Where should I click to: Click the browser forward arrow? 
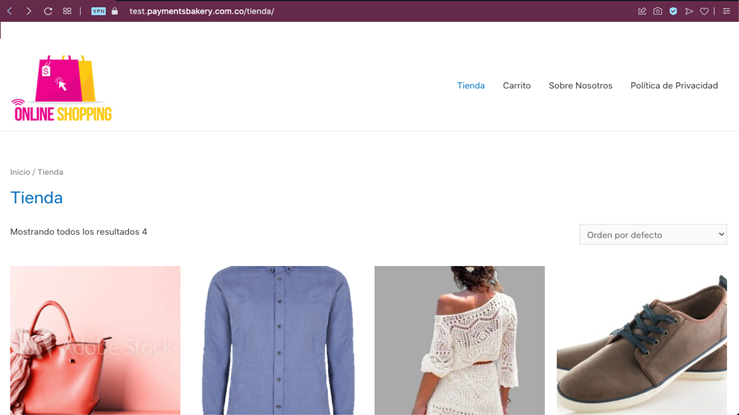click(x=28, y=11)
